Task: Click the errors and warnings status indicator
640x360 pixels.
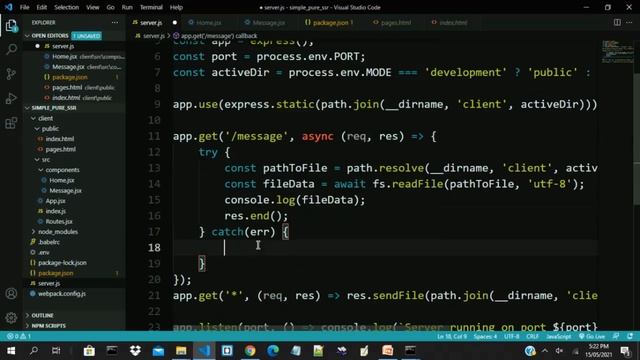Action: (19, 336)
